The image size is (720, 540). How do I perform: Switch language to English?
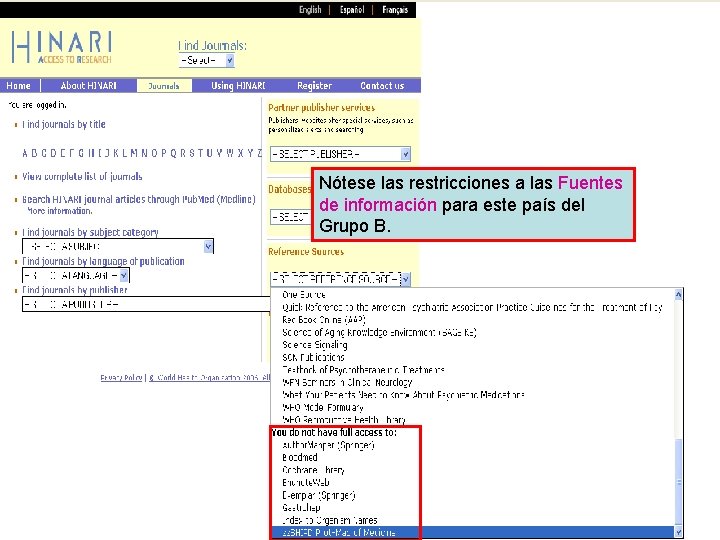tap(310, 10)
